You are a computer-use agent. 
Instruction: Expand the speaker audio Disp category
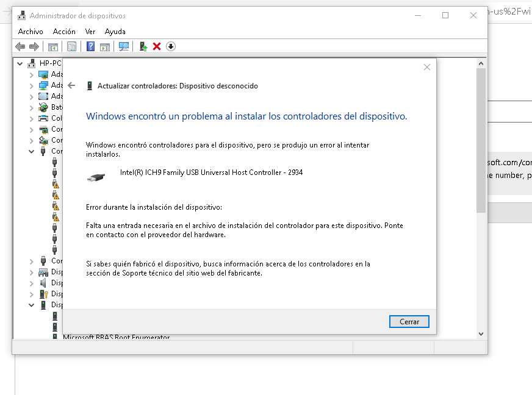click(31, 283)
